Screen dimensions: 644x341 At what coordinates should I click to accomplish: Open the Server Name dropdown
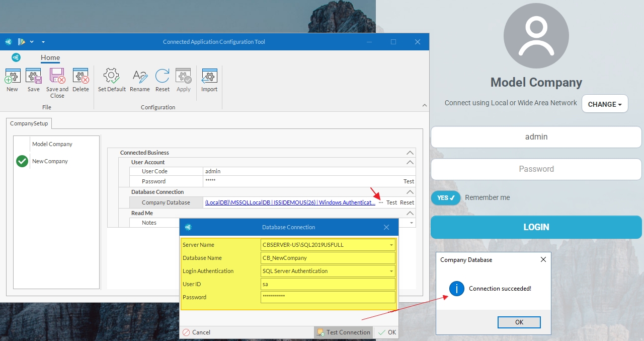(x=391, y=245)
